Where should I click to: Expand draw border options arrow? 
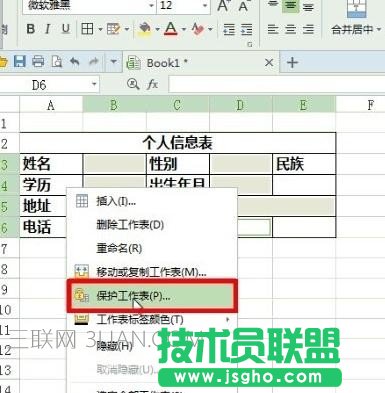pyautogui.click(x=127, y=30)
